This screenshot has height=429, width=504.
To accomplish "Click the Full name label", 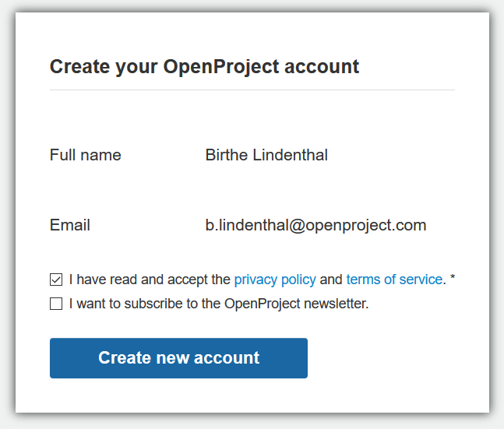I will pyautogui.click(x=86, y=155).
